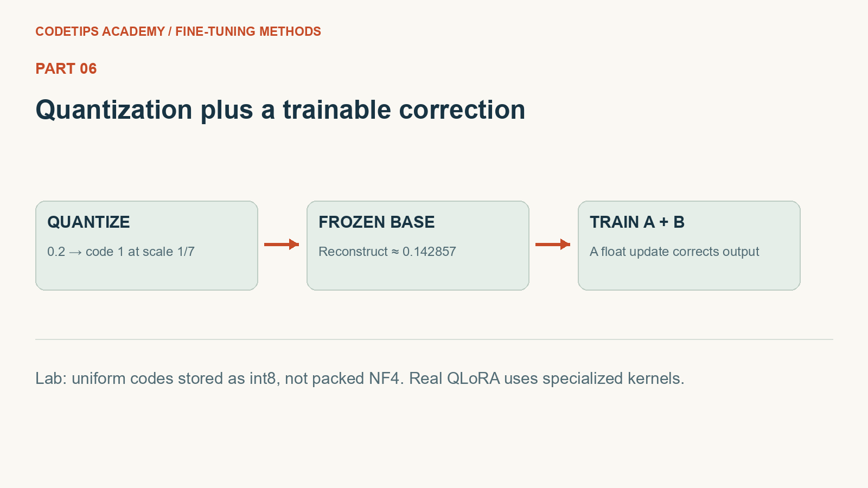Click the word 'QLoRA' in the footer note
Screen dimensions: 868x488
click(x=473, y=378)
